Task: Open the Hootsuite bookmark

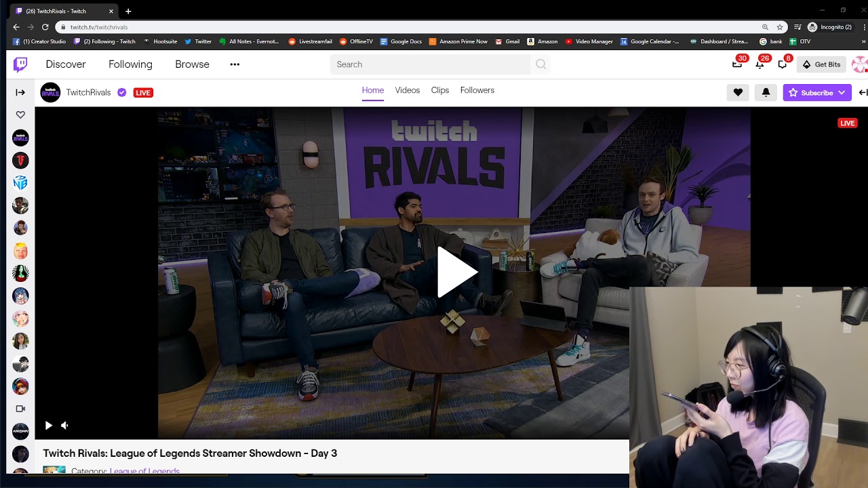Action: 160,41
